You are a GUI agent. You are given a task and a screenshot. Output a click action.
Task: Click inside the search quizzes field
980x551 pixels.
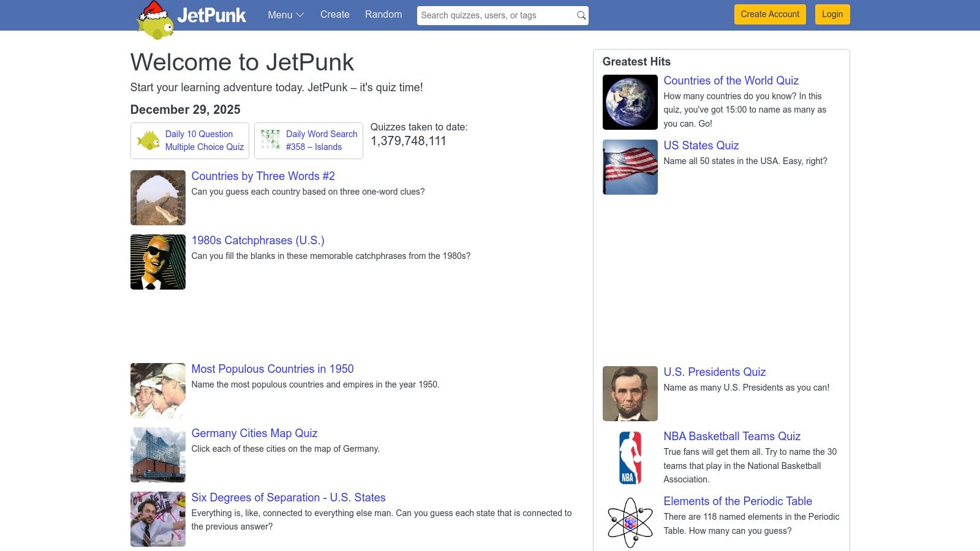pyautogui.click(x=490, y=15)
